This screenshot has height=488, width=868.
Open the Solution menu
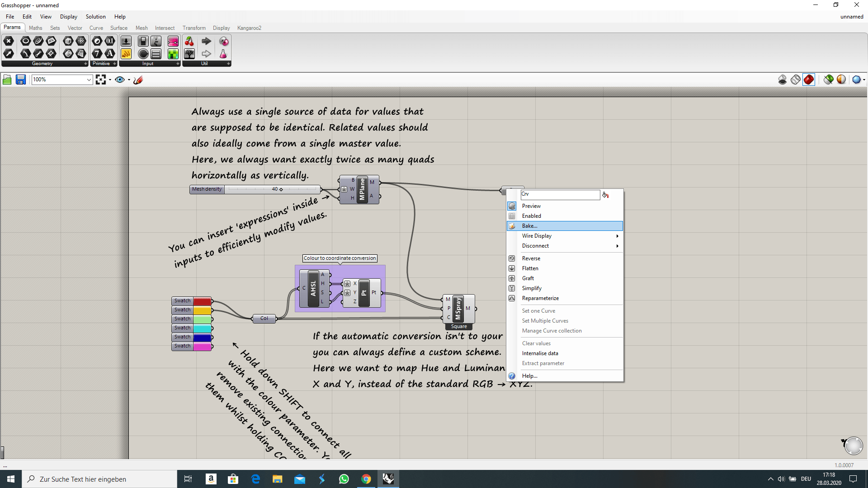(95, 17)
